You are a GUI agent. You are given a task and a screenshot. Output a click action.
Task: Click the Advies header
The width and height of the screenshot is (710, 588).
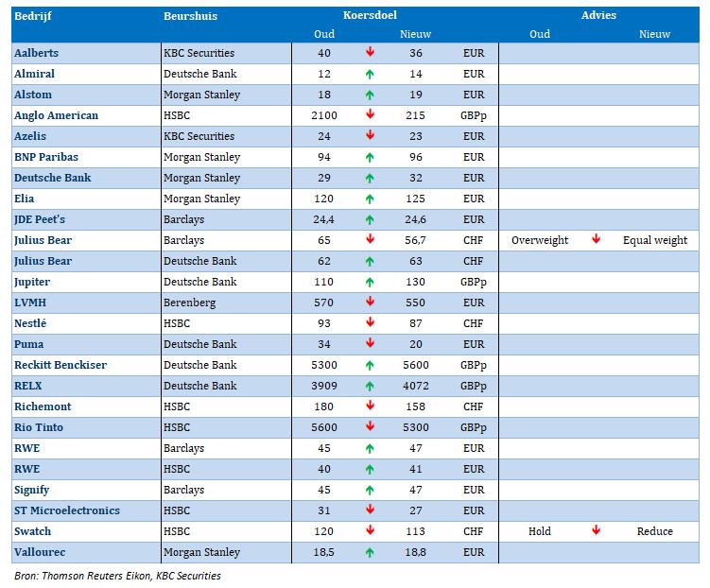point(598,15)
